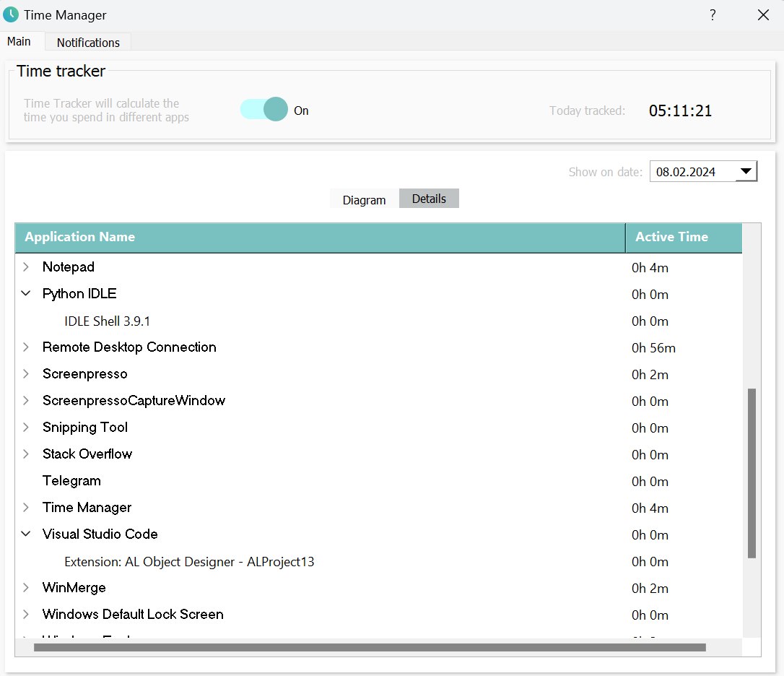Image resolution: width=784 pixels, height=676 pixels.
Task: Click the help question mark button
Action: tap(713, 15)
